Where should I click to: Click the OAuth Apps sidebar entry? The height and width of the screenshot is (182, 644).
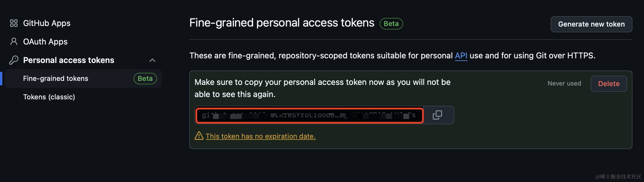pyautogui.click(x=45, y=42)
